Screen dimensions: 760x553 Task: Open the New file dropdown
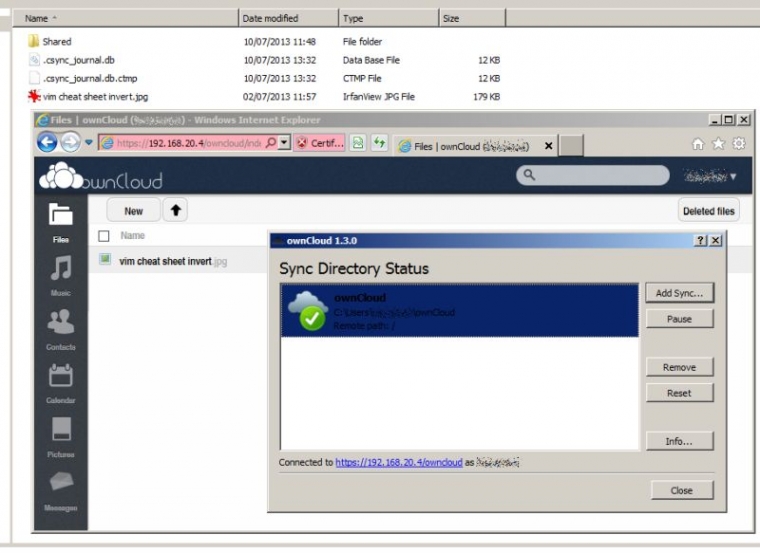pos(133,211)
